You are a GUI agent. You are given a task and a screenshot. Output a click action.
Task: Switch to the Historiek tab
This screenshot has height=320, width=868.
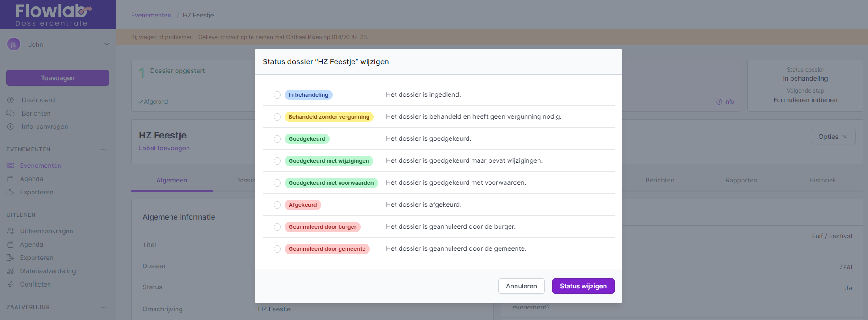[822, 180]
